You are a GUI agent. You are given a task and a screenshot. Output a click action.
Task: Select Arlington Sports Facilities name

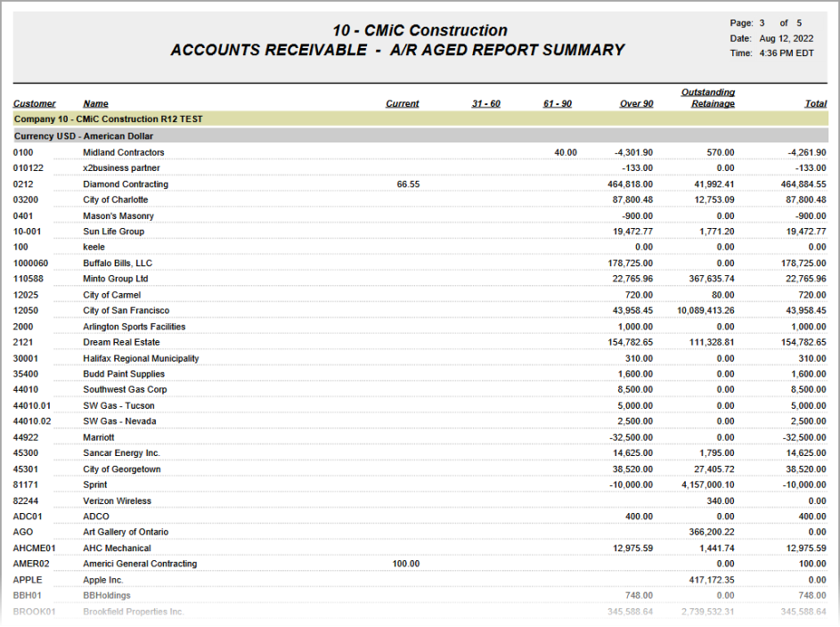134,327
